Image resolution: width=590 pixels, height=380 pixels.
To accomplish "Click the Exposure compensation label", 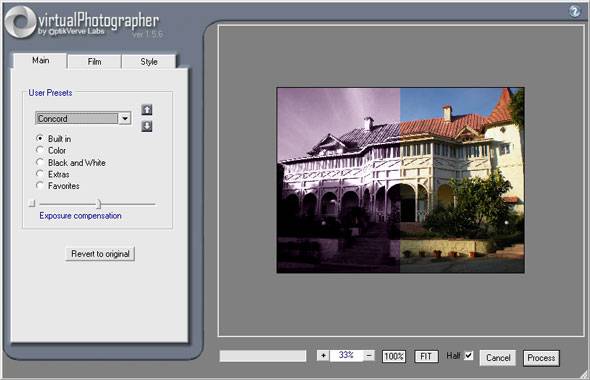I will point(81,216).
